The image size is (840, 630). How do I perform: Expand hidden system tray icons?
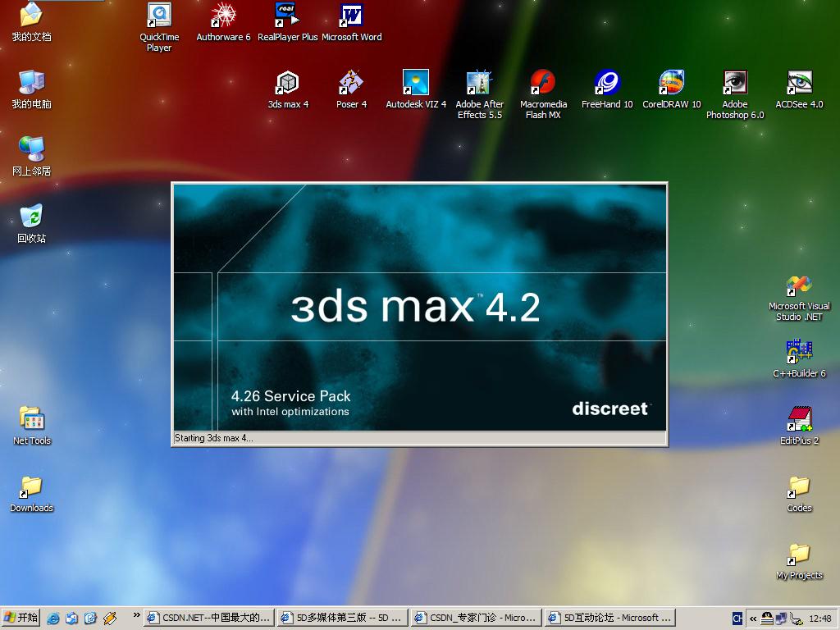click(x=753, y=619)
